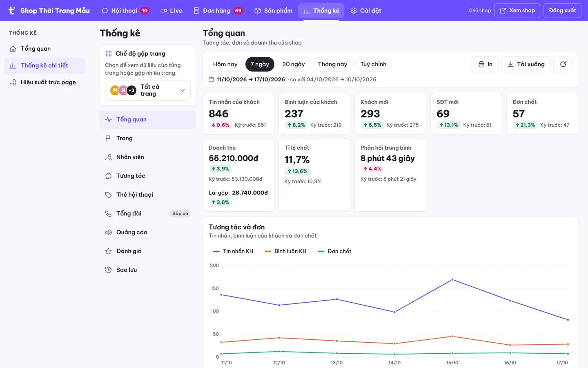Click the calendar icon beside date range

(x=211, y=79)
